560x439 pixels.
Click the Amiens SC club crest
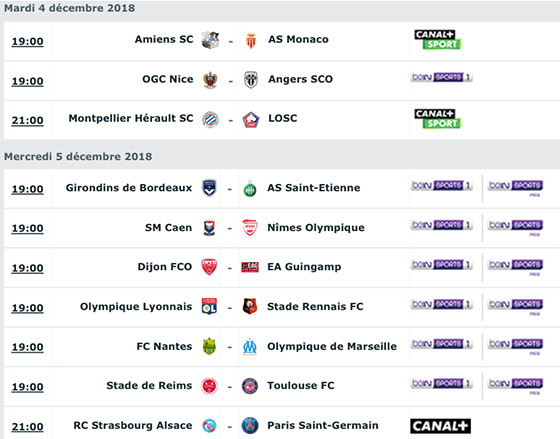pyautogui.click(x=210, y=40)
